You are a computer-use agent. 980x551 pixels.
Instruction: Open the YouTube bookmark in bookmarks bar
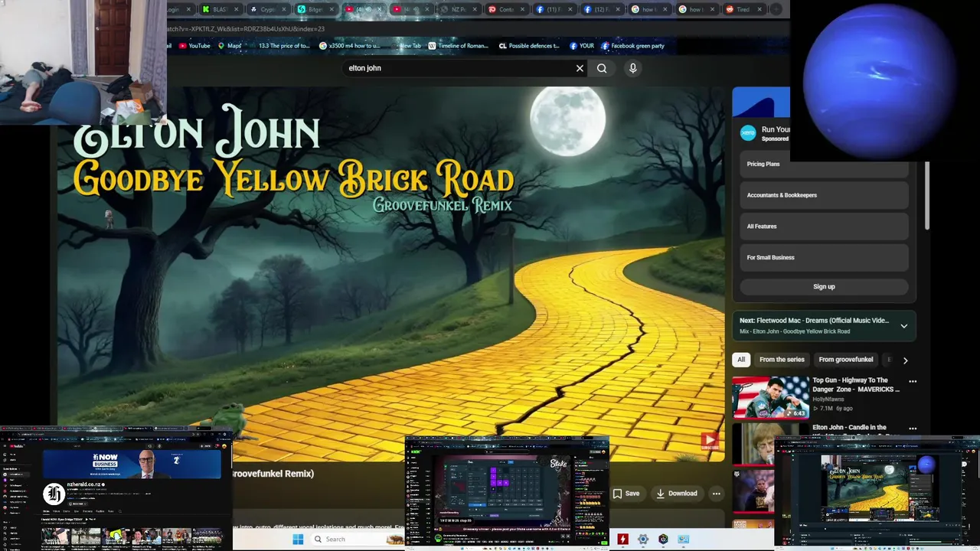coord(194,46)
